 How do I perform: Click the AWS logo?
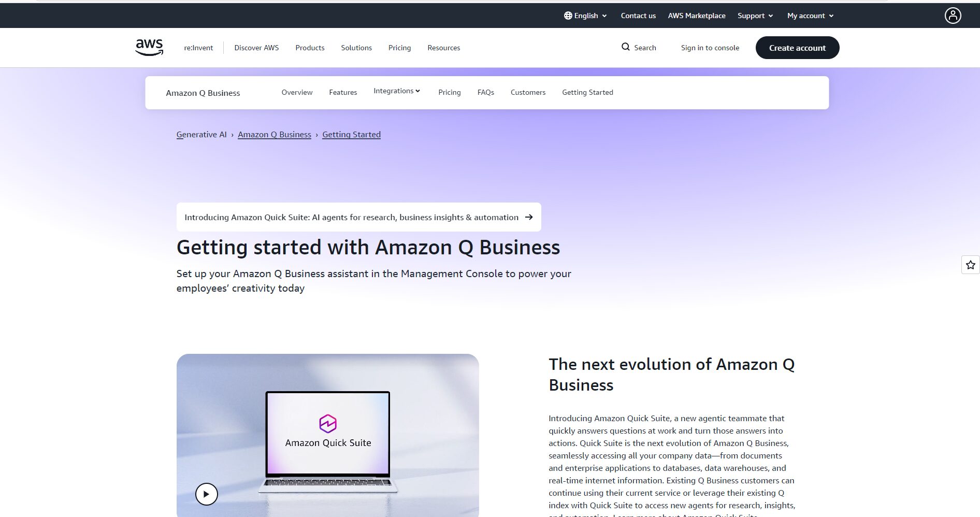click(149, 47)
